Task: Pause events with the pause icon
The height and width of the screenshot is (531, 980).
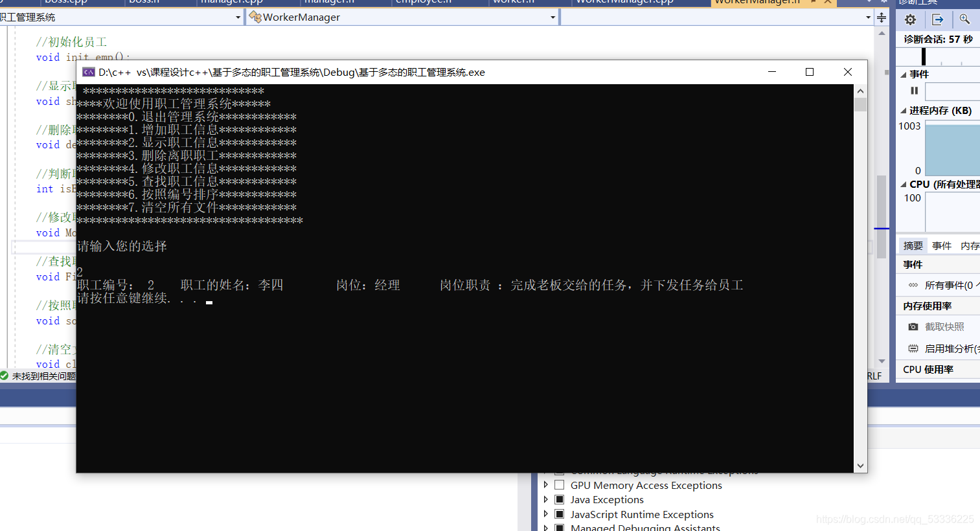Action: [915, 91]
